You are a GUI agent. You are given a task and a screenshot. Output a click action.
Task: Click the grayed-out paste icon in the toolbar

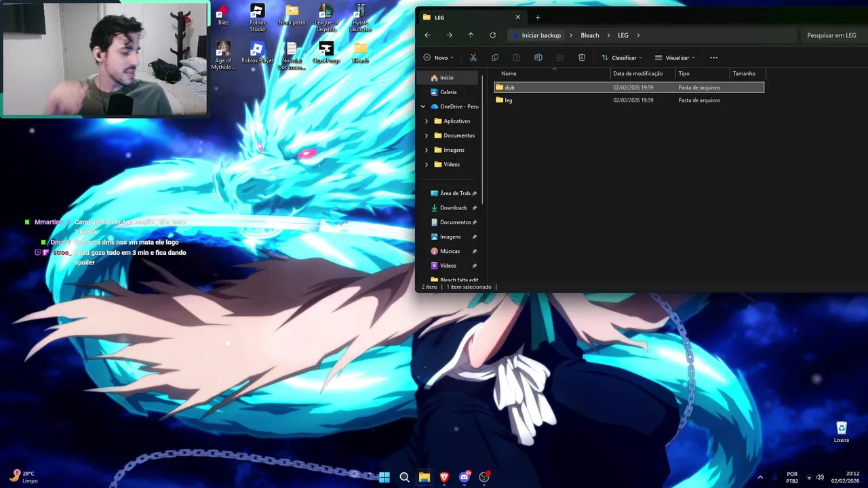click(517, 58)
